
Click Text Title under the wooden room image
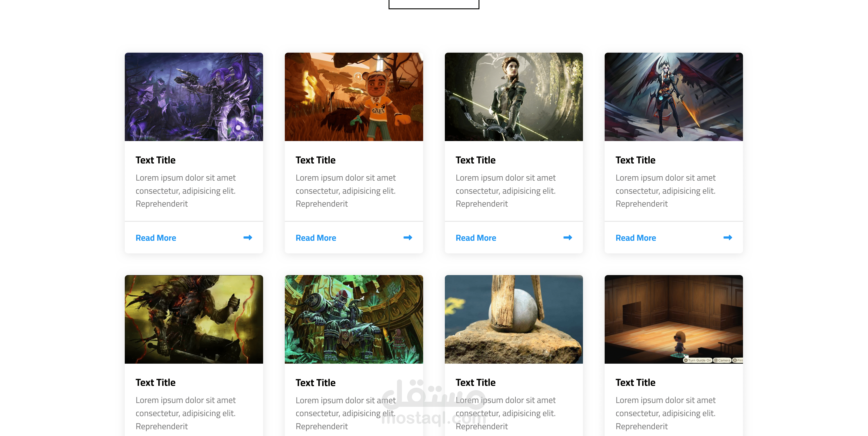[635, 382]
